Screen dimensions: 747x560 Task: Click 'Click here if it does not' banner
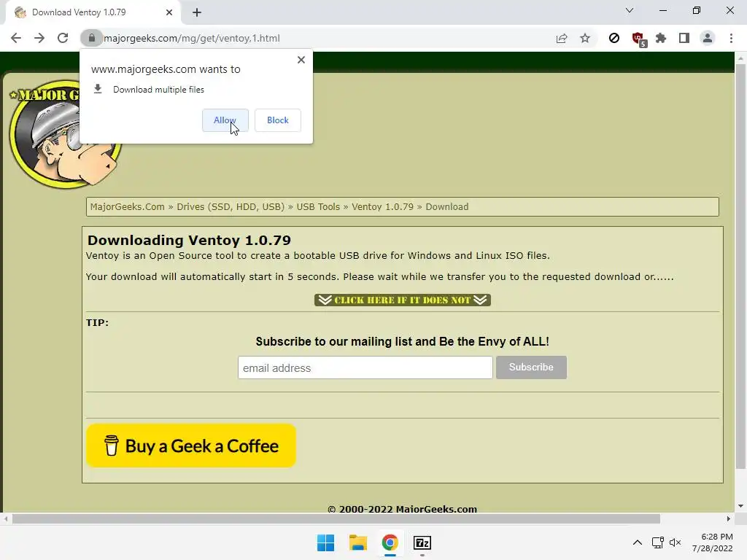[403, 300]
